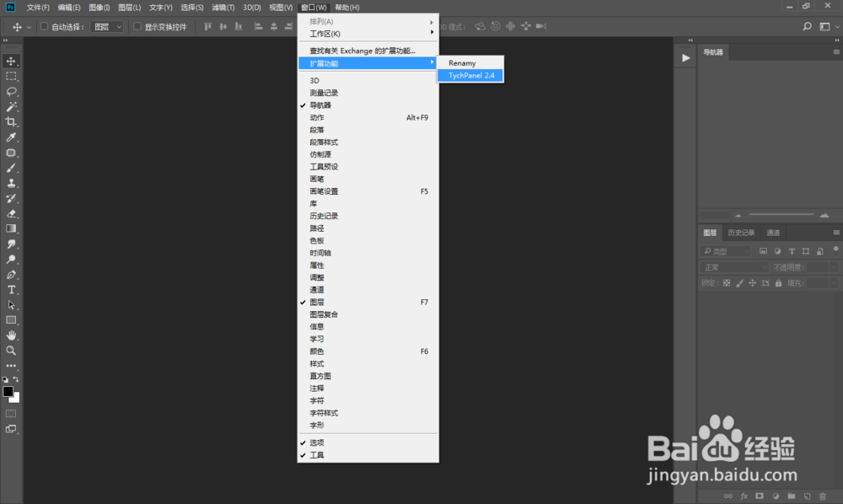
Task: Select the Crop tool
Action: pyautogui.click(x=12, y=120)
